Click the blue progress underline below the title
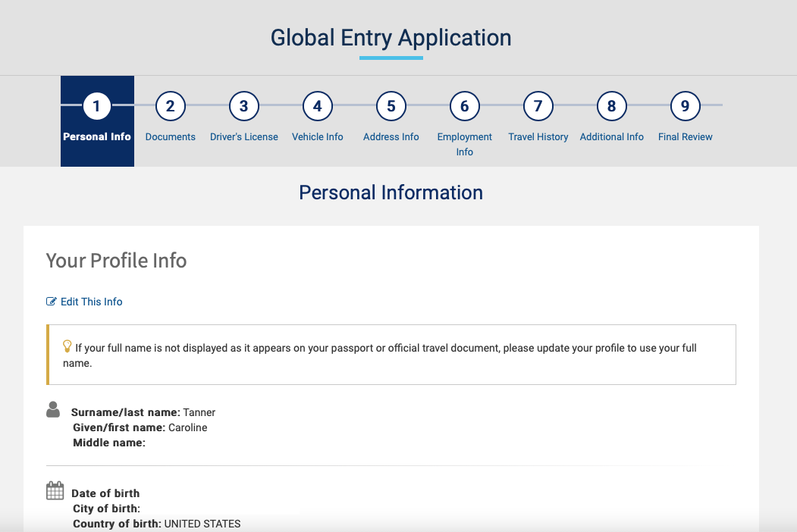The width and height of the screenshot is (797, 532). (391, 58)
